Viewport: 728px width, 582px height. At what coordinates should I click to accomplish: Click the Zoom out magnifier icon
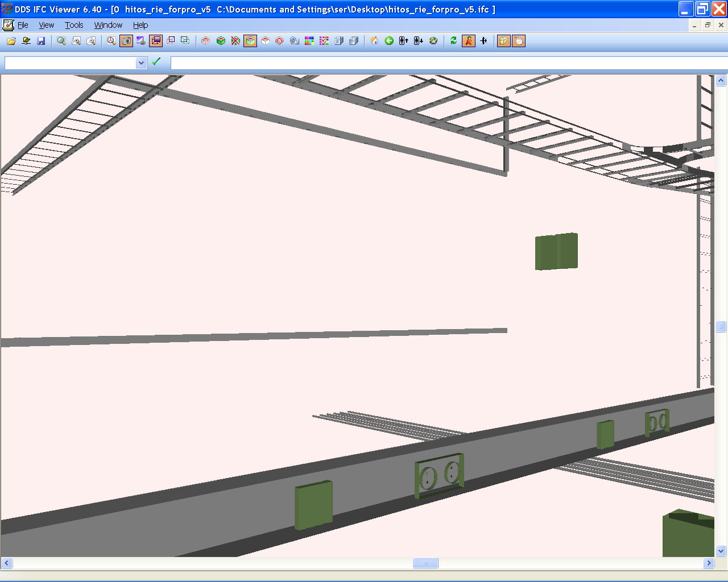coord(91,41)
